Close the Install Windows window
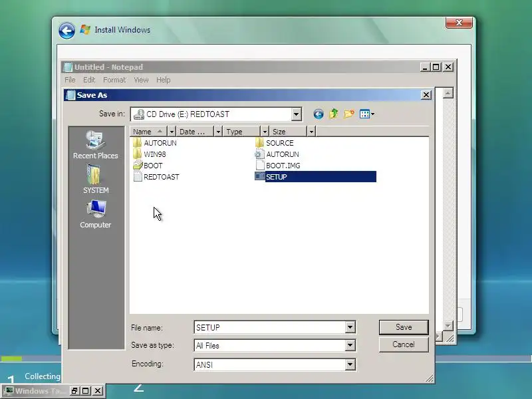Screen dimensions: 532x399 point(459,23)
